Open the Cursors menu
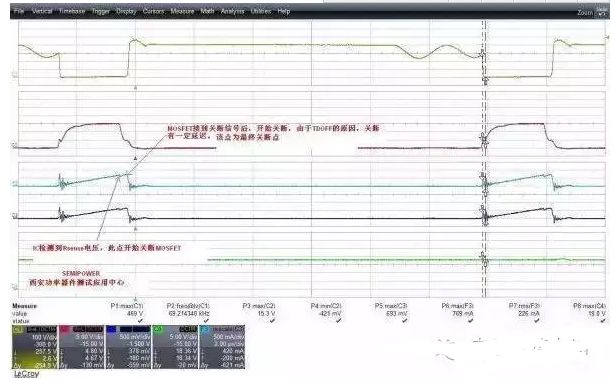 [153, 11]
